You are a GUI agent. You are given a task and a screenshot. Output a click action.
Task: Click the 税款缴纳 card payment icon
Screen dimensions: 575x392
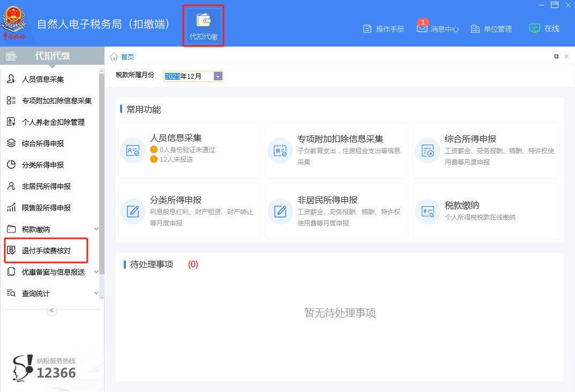428,212
